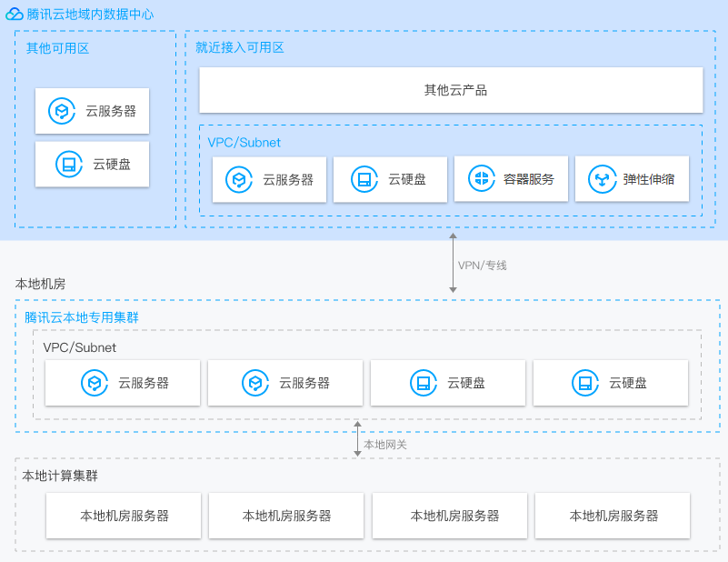The width and height of the screenshot is (728, 562).
Task: Click the VPN/专线 connection label
Action: click(x=483, y=266)
